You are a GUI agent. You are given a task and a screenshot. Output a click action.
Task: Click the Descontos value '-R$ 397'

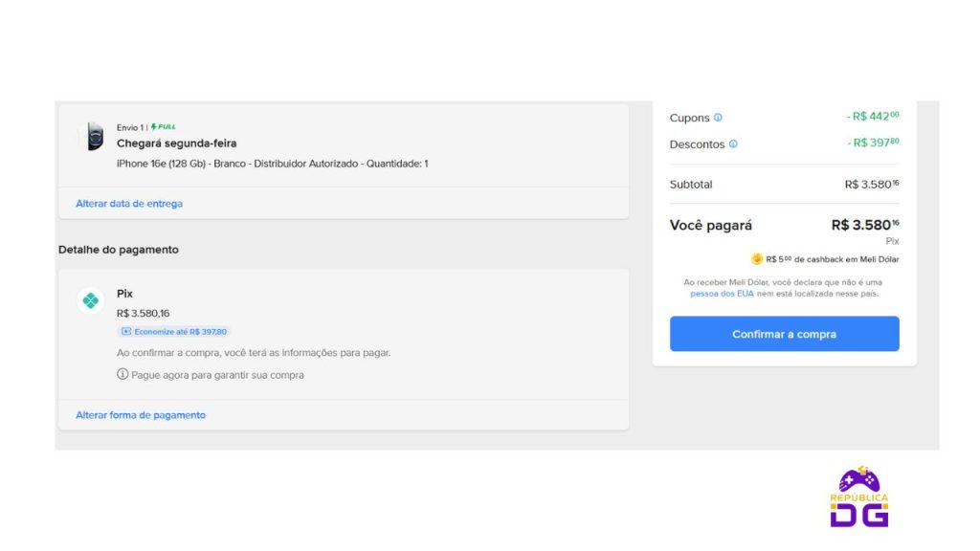point(873,143)
